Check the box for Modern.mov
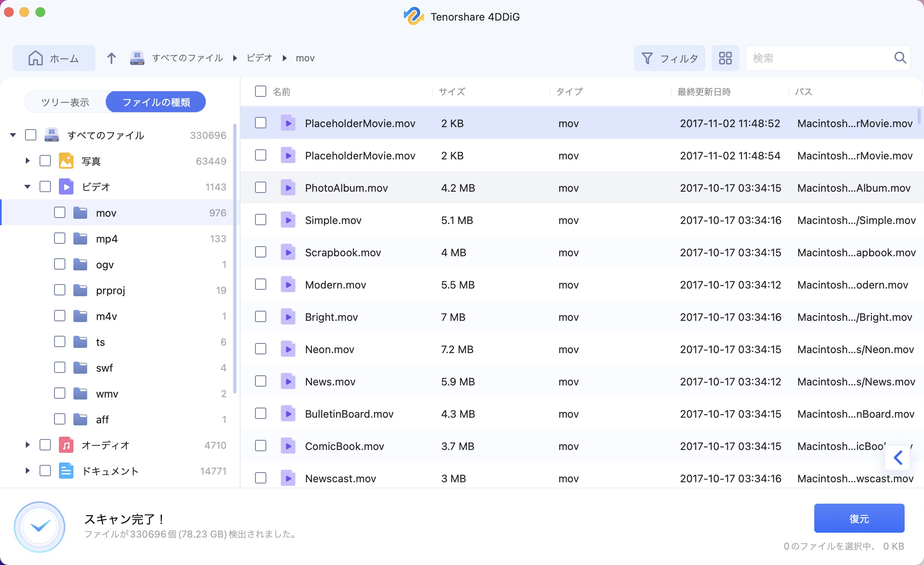The height and width of the screenshot is (565, 924). (x=261, y=284)
